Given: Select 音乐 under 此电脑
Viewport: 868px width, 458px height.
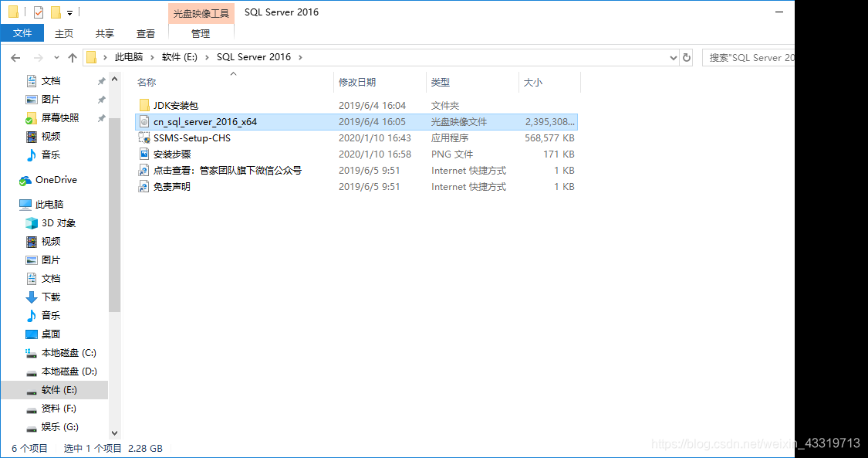Looking at the screenshot, I should coord(50,316).
